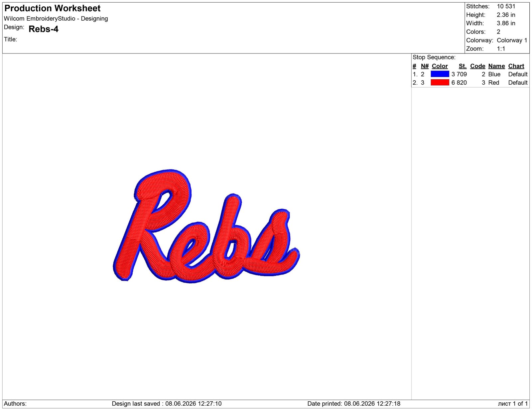Image resolution: width=532 pixels, height=409 pixels.
Task: Select the design name 'Rebs-4'
Action: click(x=44, y=29)
